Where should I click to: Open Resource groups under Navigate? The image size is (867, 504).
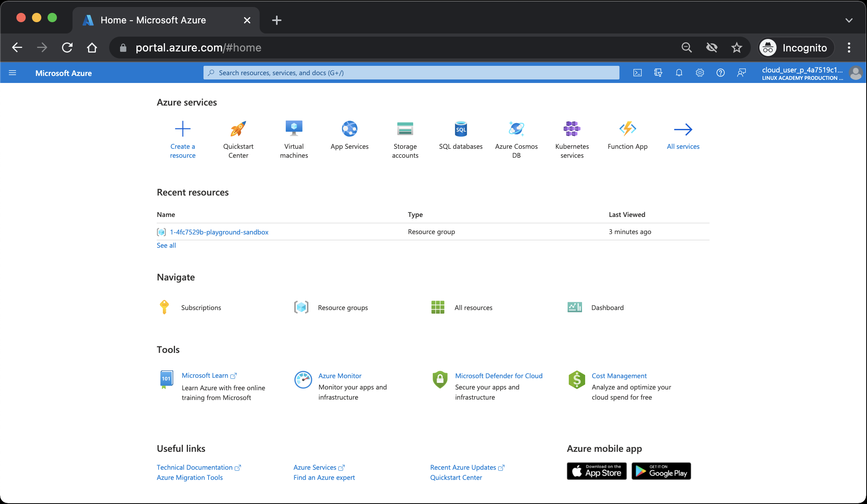343,307
